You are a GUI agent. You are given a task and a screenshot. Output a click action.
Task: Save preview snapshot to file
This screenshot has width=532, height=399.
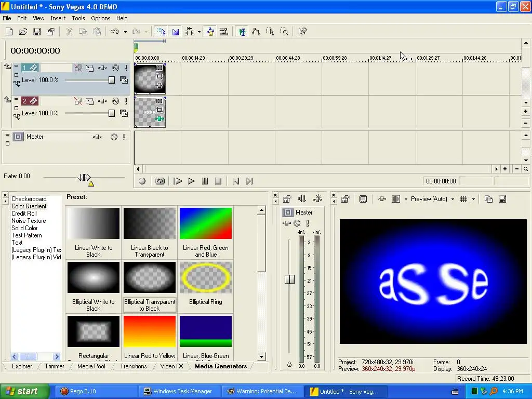pos(502,199)
